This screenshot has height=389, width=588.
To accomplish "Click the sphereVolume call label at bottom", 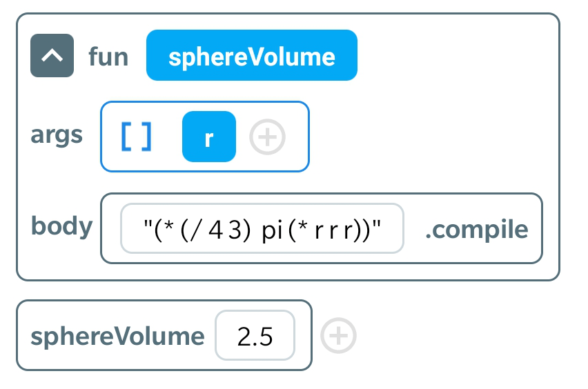I will pos(117,336).
